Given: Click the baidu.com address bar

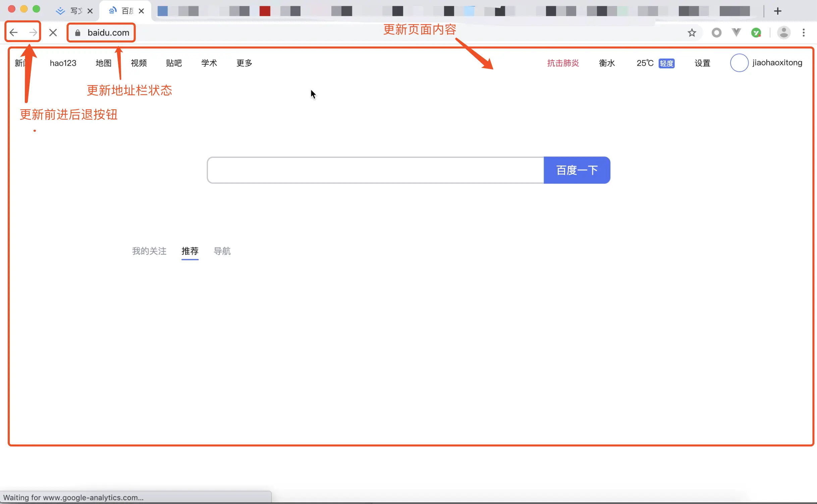Looking at the screenshot, I should 108,33.
